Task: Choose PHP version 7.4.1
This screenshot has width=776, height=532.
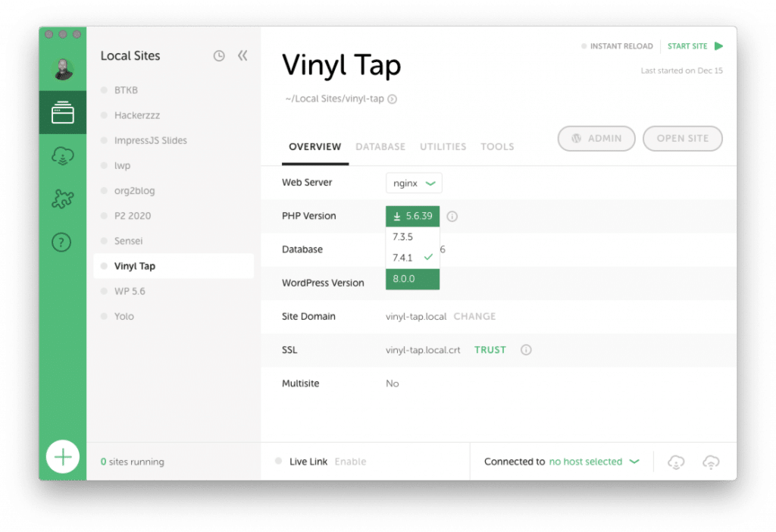Action: [413, 258]
